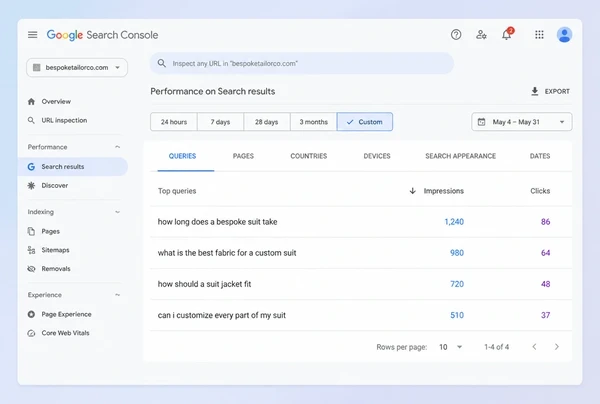
Task: Switch to the Queries tab
Action: coord(182,156)
